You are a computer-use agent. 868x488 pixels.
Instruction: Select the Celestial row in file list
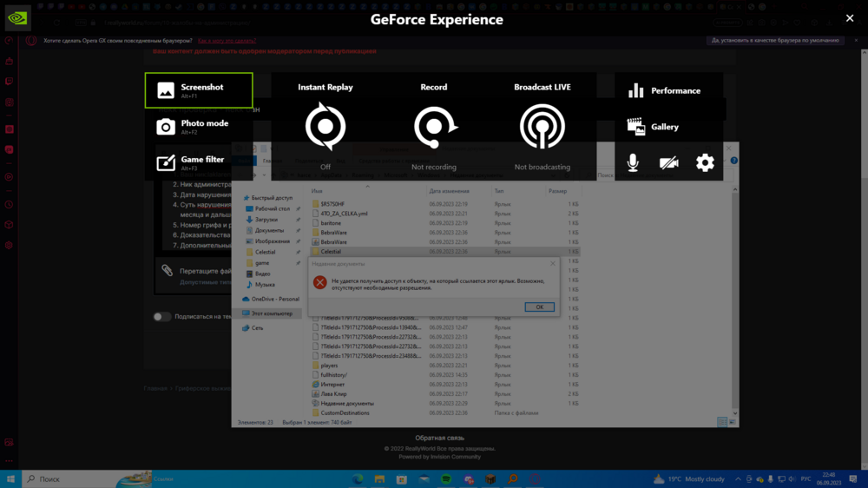445,252
